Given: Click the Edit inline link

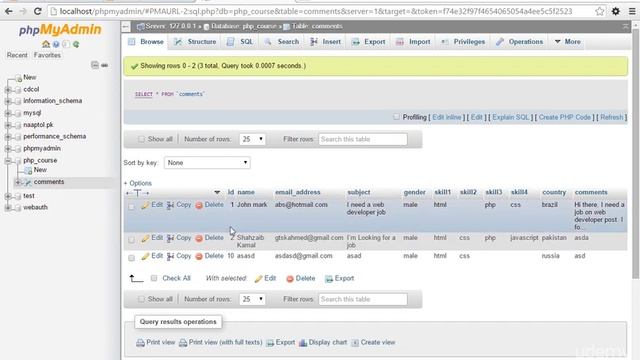Looking at the screenshot, I should [447, 117].
